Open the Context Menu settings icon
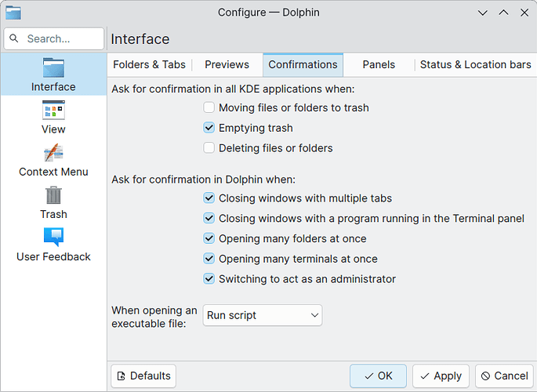 53,152
